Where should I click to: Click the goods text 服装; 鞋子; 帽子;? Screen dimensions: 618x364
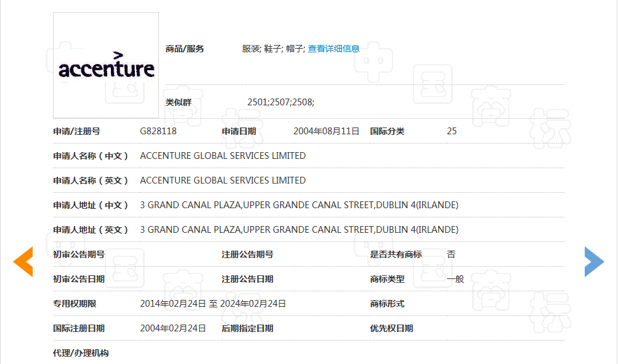[x=274, y=49]
